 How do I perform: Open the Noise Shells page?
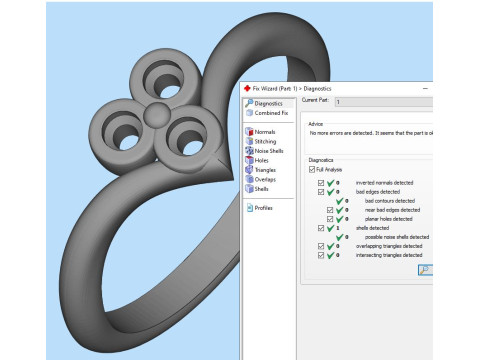pos(269,151)
